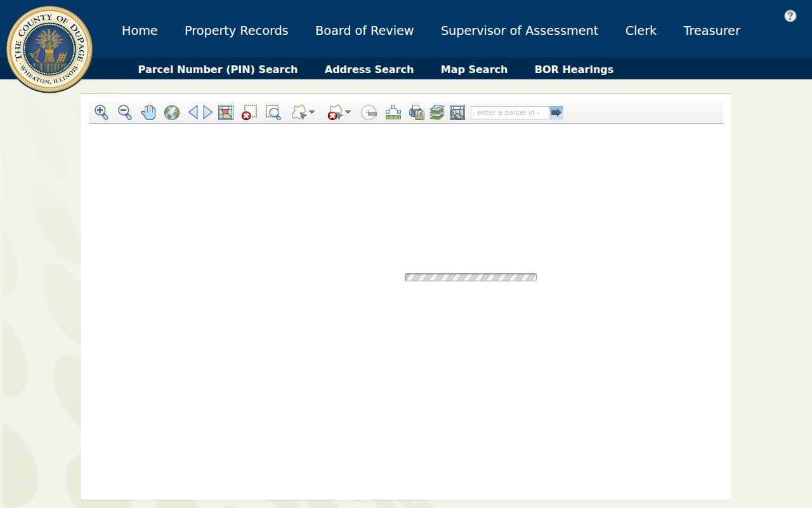The image size is (812, 508).
Task: Click the measure ruler tool icon
Action: click(393, 112)
